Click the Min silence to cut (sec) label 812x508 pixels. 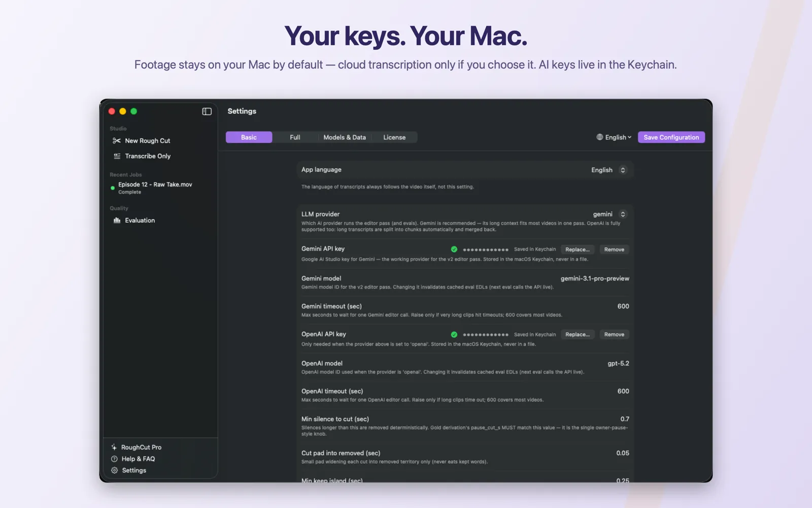[335, 419]
